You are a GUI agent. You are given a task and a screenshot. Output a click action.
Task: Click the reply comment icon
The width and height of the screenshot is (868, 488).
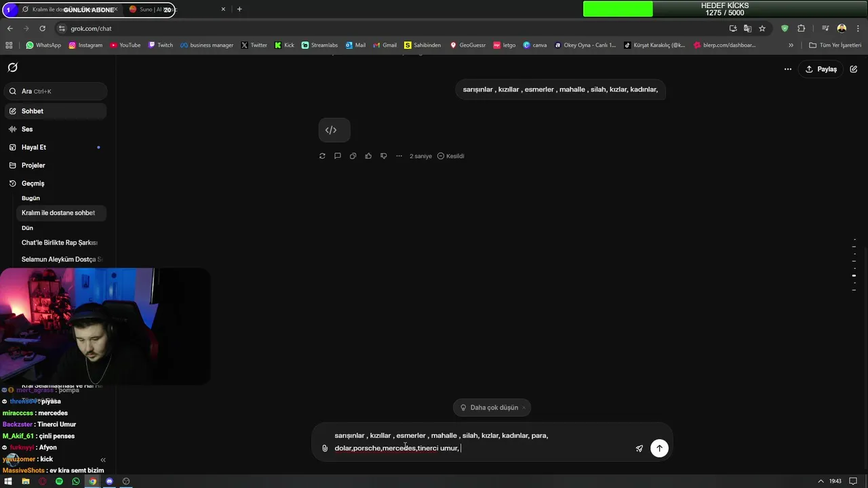point(337,156)
